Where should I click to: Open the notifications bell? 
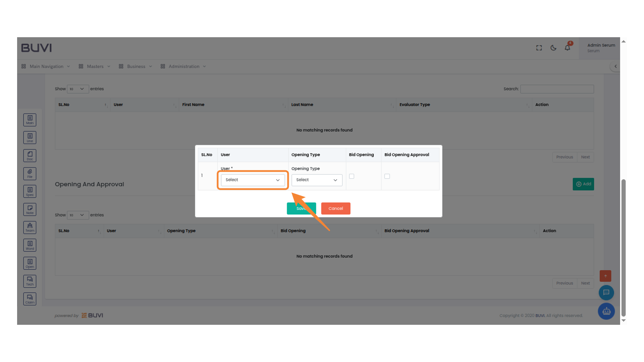pos(567,48)
